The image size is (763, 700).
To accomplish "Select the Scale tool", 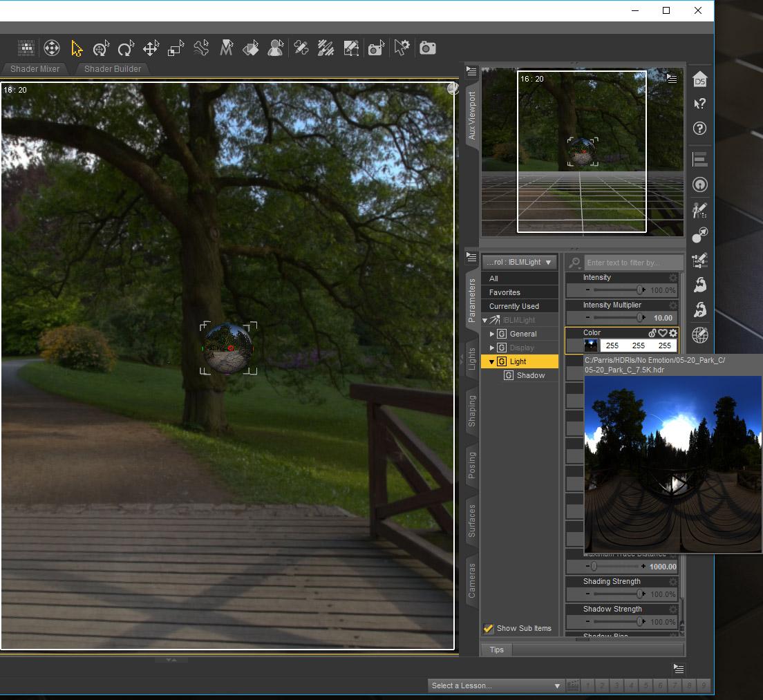I will 176,48.
